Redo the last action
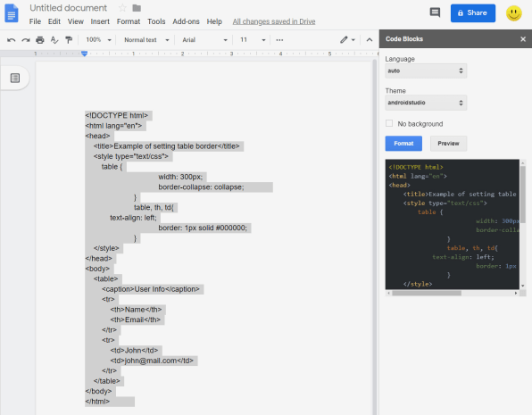The height and width of the screenshot is (415, 532). tap(26, 40)
